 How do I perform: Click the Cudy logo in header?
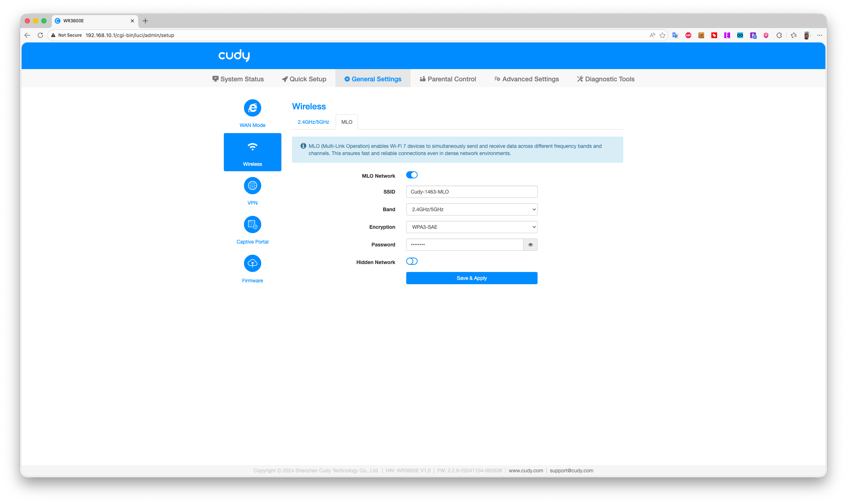pyautogui.click(x=234, y=55)
